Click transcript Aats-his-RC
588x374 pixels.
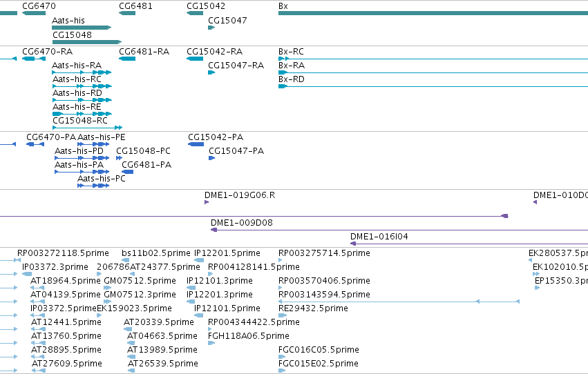pyautogui.click(x=82, y=86)
